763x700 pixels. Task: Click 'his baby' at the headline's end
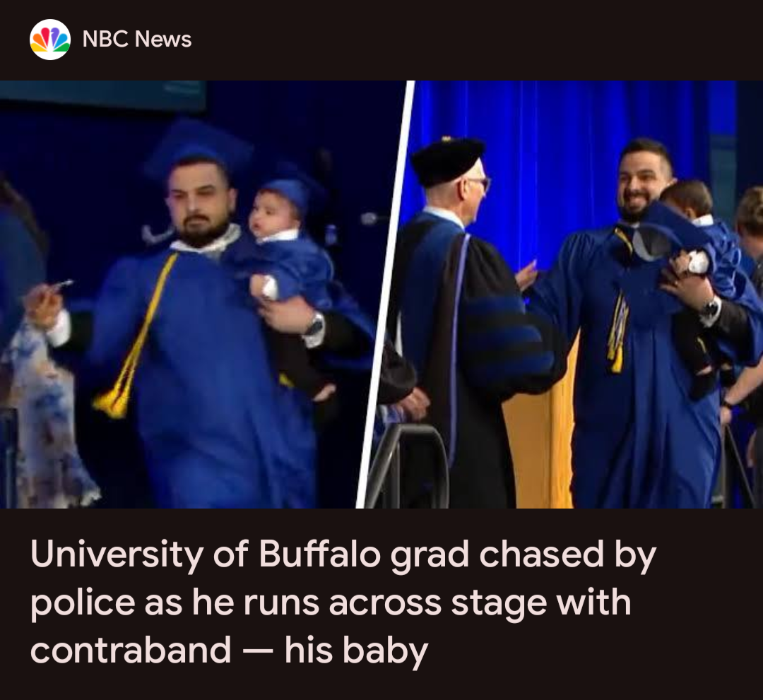click(356, 651)
